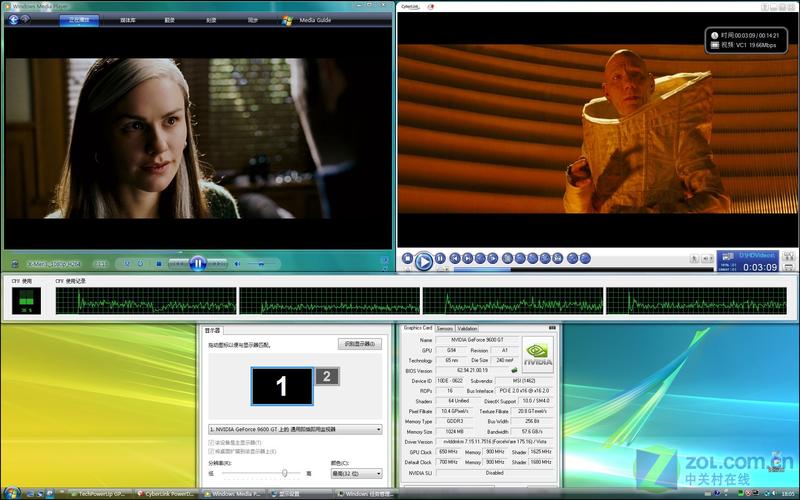
Task: Switch to the Now Playing tab
Action: [x=79, y=20]
